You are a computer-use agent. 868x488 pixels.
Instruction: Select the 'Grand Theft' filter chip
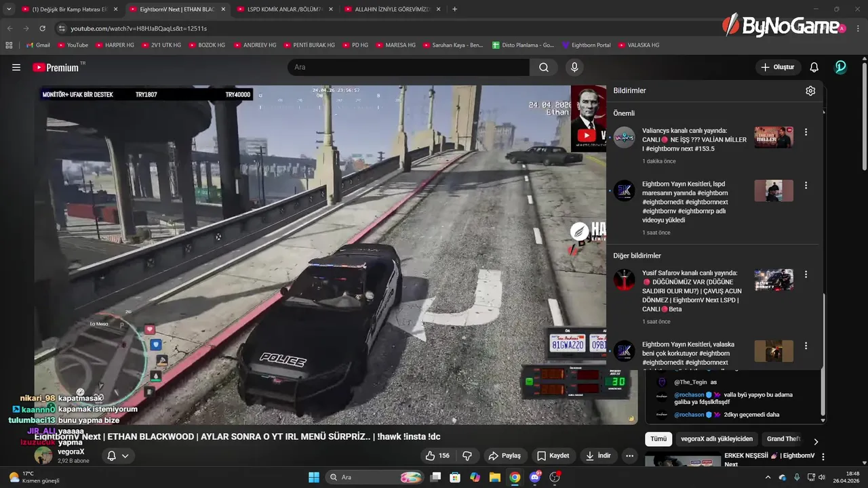(x=783, y=439)
